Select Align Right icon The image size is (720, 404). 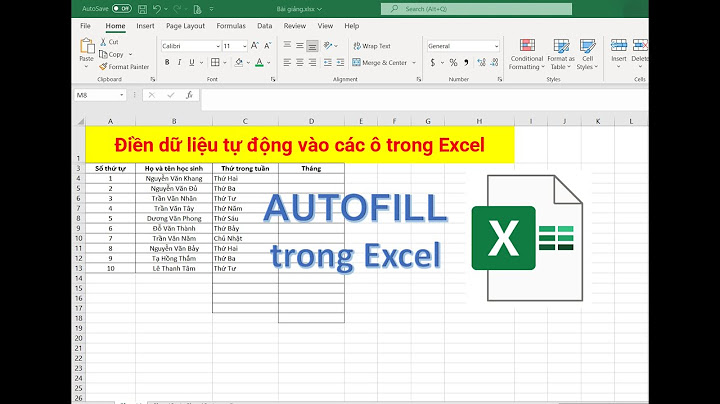[312, 62]
